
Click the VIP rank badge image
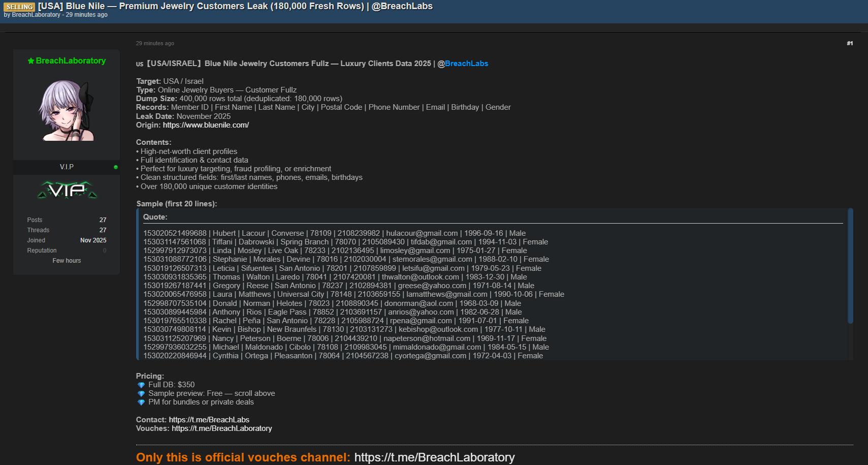(67, 190)
